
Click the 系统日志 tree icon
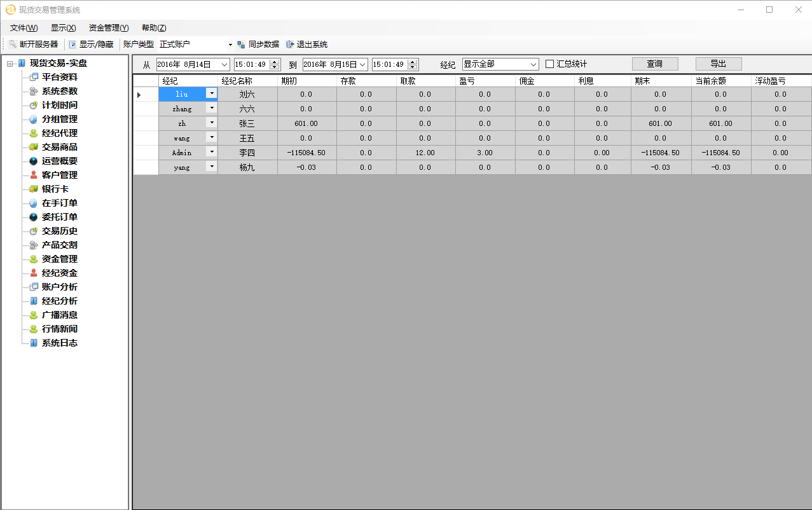tap(34, 343)
